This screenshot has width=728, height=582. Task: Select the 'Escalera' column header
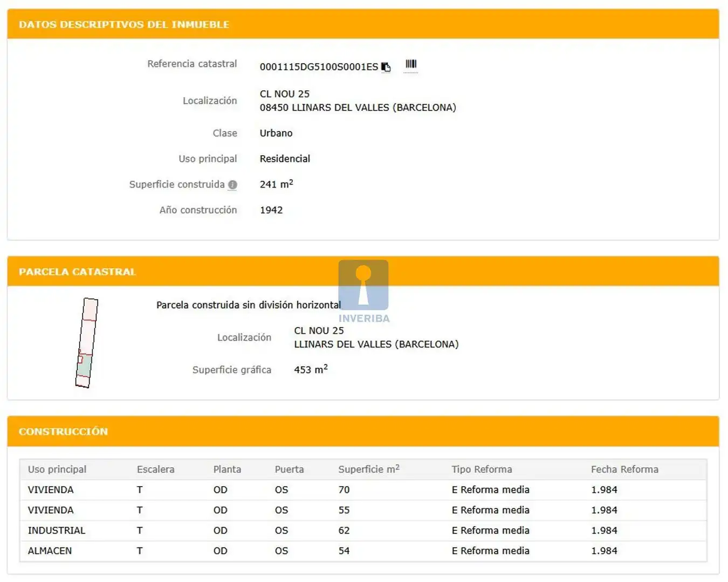[x=156, y=469]
